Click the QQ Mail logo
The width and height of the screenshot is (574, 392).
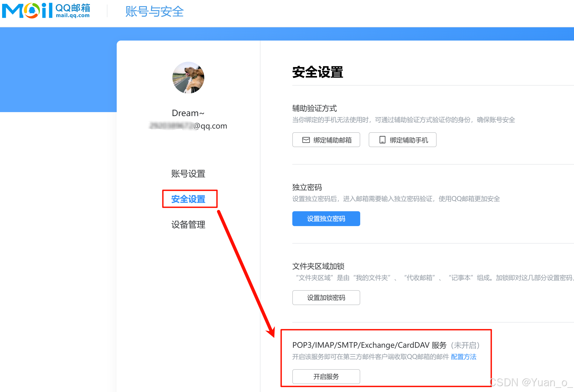[x=28, y=11]
